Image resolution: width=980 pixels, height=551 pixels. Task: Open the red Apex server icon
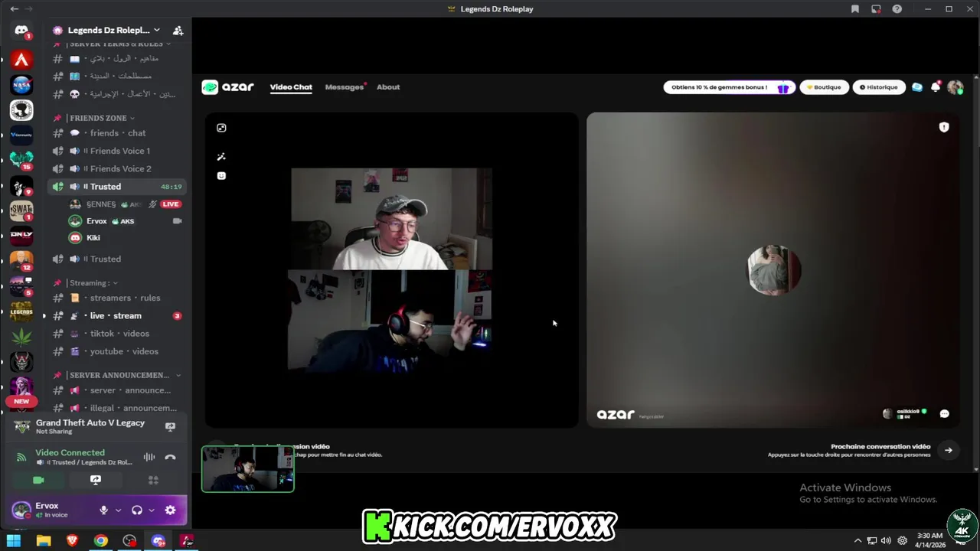tap(21, 60)
